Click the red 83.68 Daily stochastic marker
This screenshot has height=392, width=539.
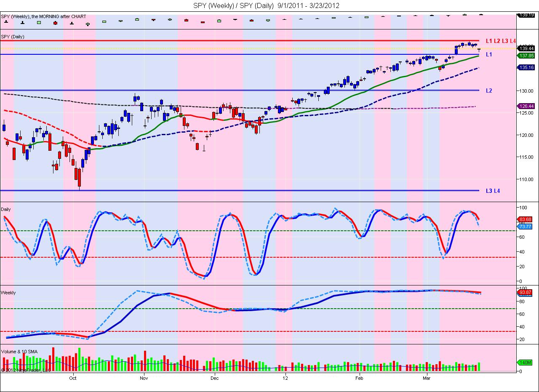(x=526, y=219)
